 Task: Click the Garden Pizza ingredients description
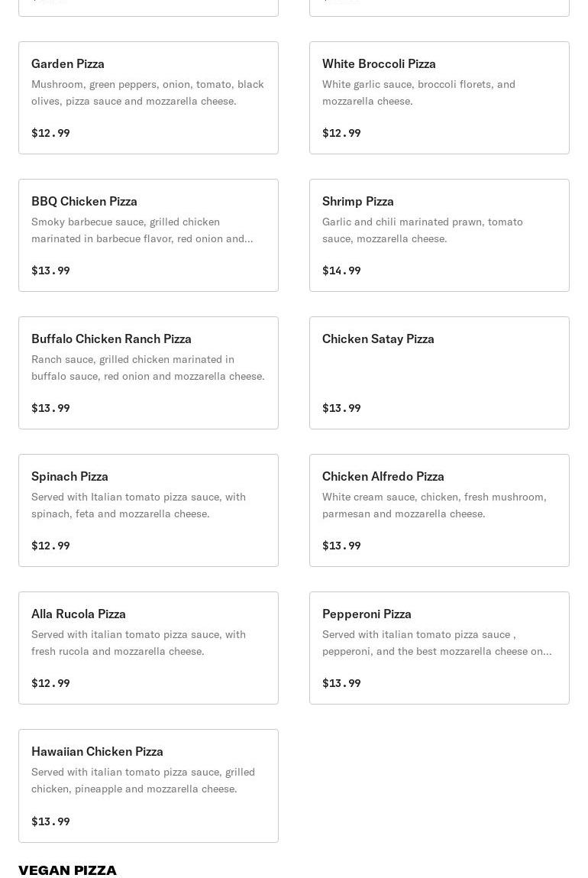[147, 92]
